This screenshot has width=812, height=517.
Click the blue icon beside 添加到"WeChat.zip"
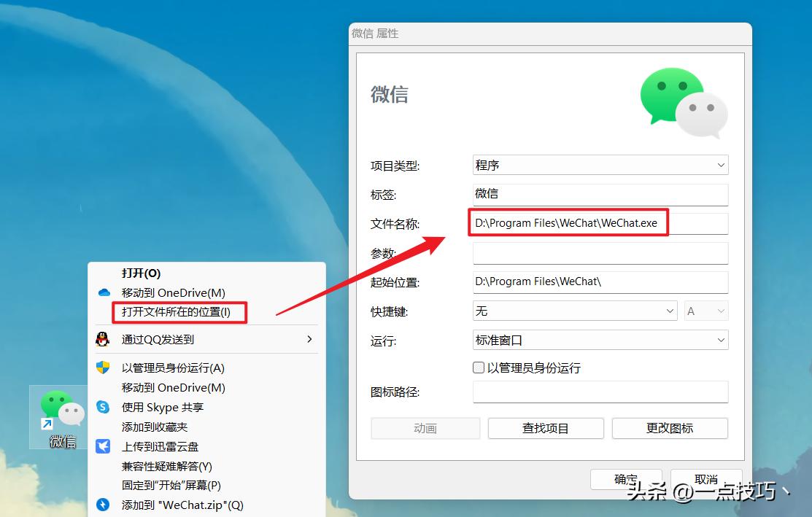[x=102, y=503]
